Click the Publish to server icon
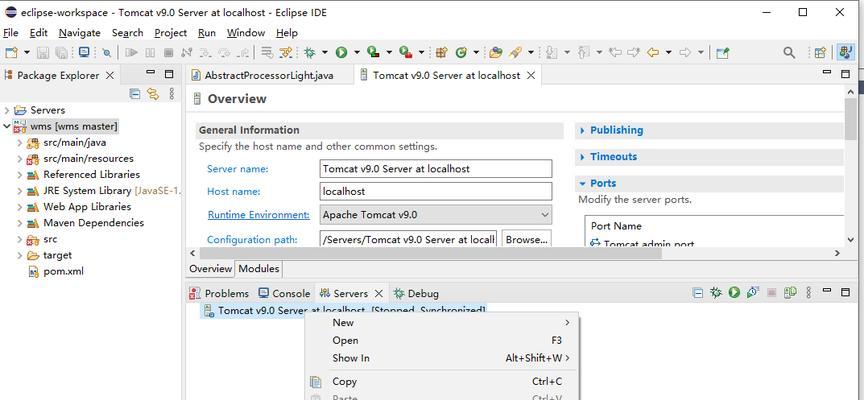 pyautogui.click(x=790, y=293)
